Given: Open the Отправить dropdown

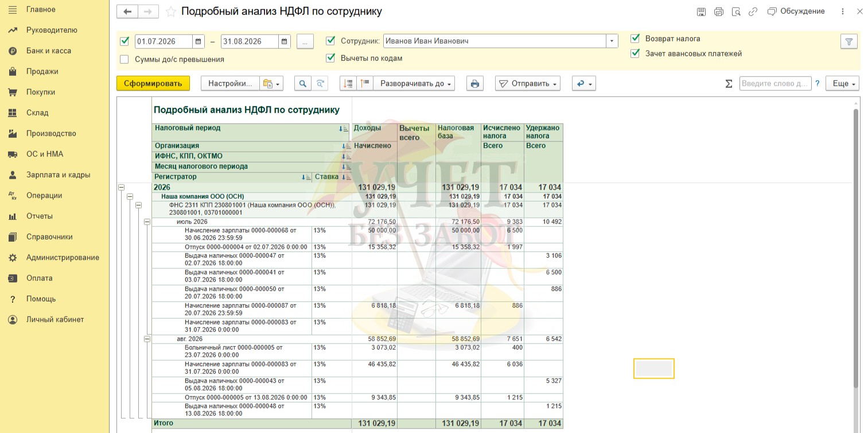Looking at the screenshot, I should (528, 83).
